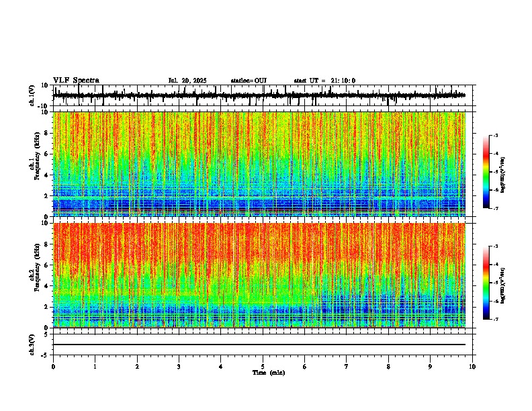The image size is (532, 411).
Task: Click time axis tick label "9"
Action: [430, 367]
